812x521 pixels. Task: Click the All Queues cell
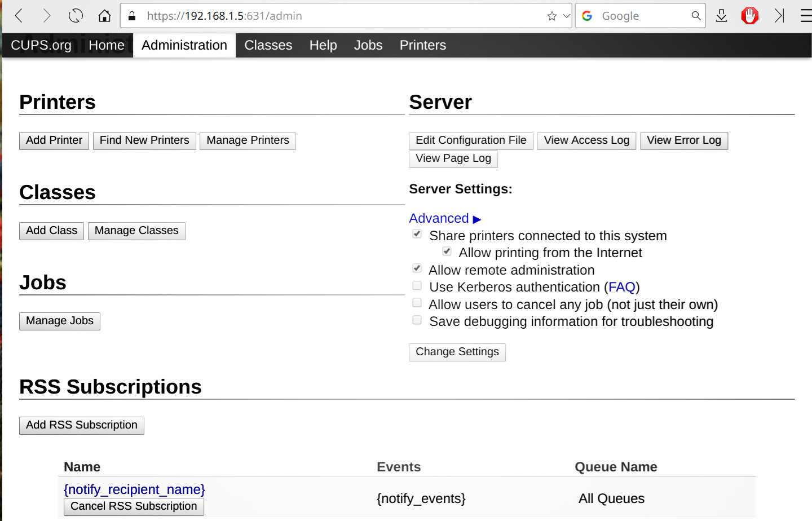[x=611, y=498]
